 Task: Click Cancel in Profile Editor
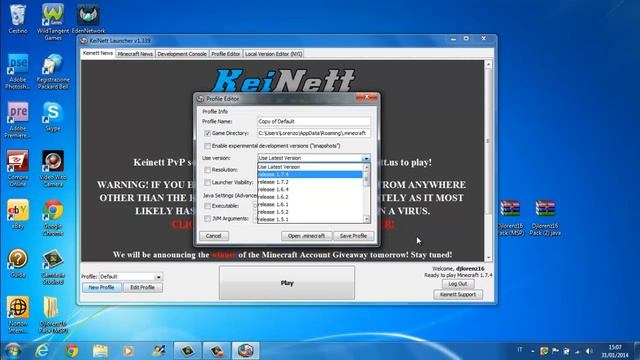213,236
